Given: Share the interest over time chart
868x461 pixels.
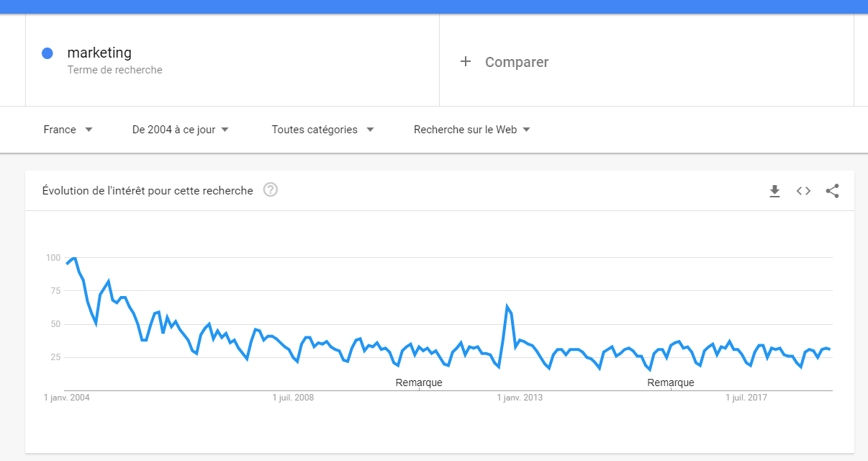Looking at the screenshot, I should (x=832, y=191).
